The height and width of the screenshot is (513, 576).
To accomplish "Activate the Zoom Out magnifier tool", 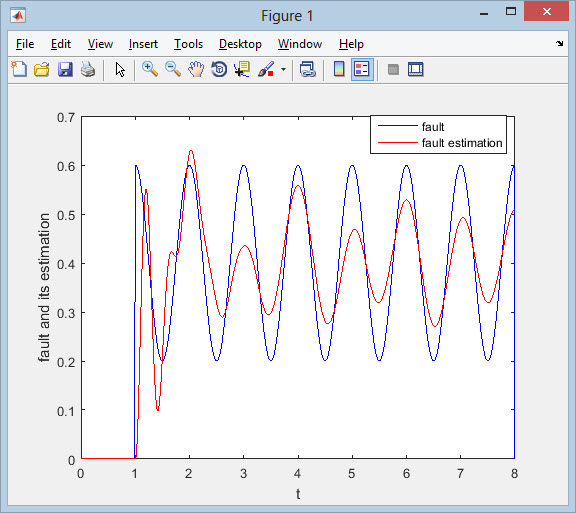I will (173, 69).
